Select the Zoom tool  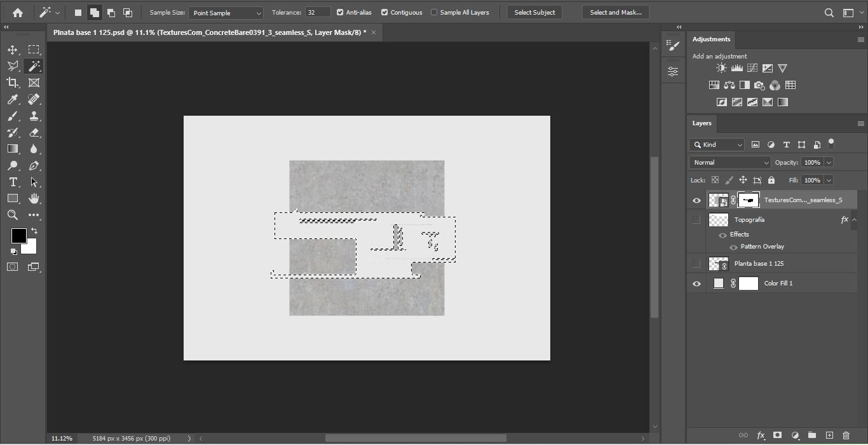[13, 216]
